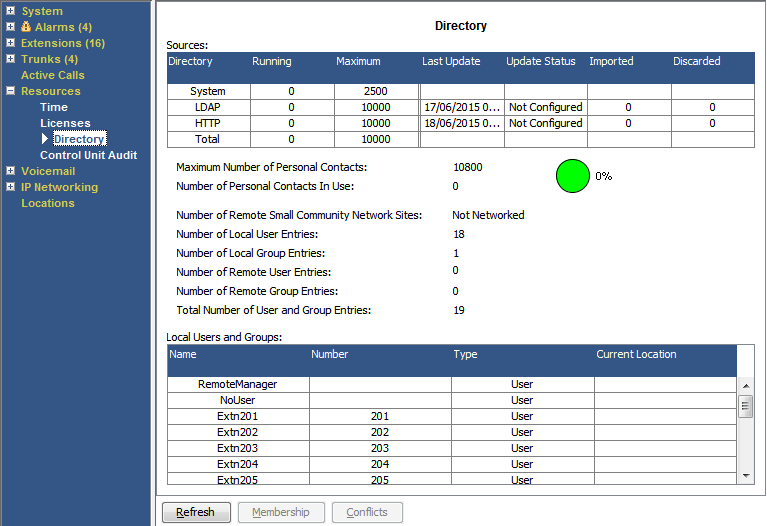Select the Time item under Resources
This screenshot has height=526, width=767.
(x=54, y=107)
